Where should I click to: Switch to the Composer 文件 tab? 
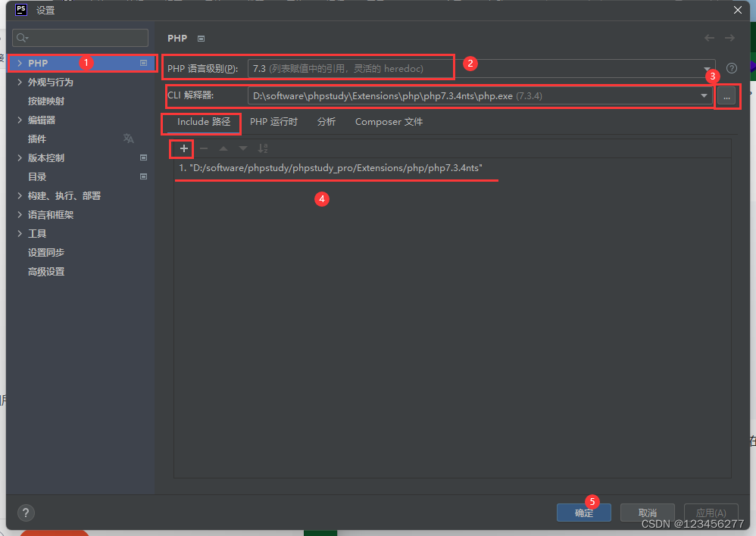pos(388,121)
